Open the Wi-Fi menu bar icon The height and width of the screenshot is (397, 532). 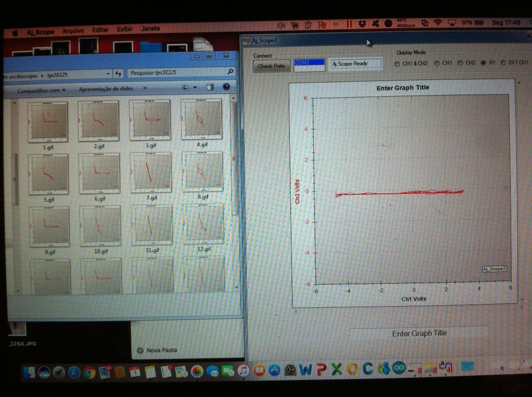coord(437,23)
